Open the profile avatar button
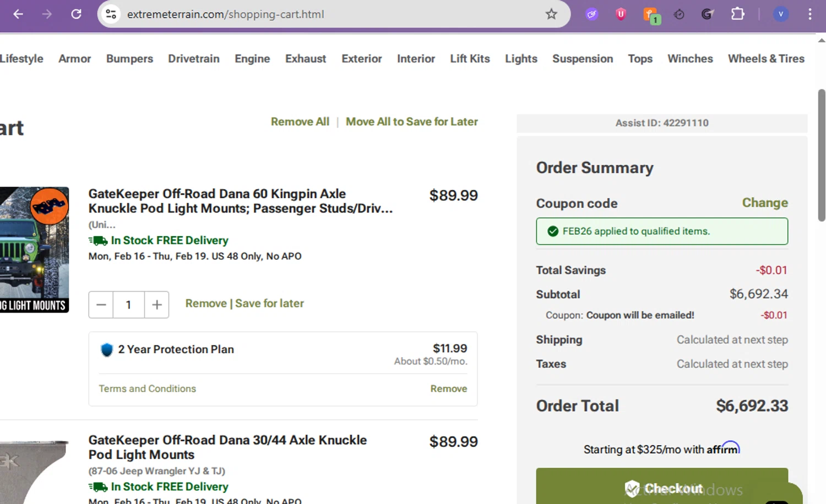826x504 pixels. click(x=780, y=14)
